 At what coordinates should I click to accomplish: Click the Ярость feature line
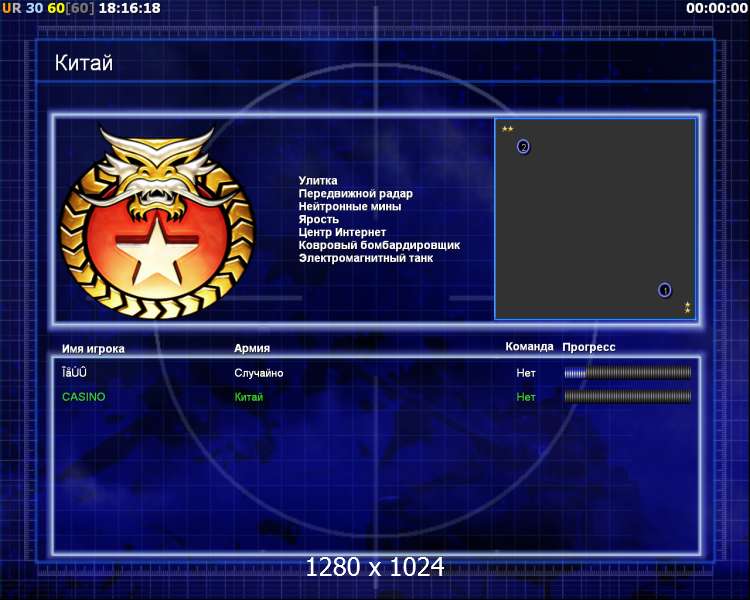click(319, 219)
